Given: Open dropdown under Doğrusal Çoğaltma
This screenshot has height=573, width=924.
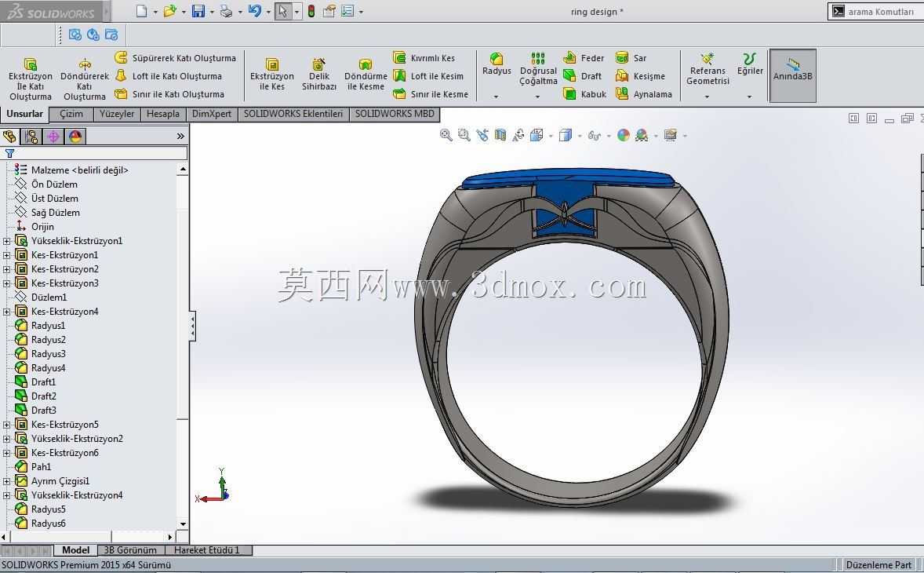Looking at the screenshot, I should coord(538,97).
